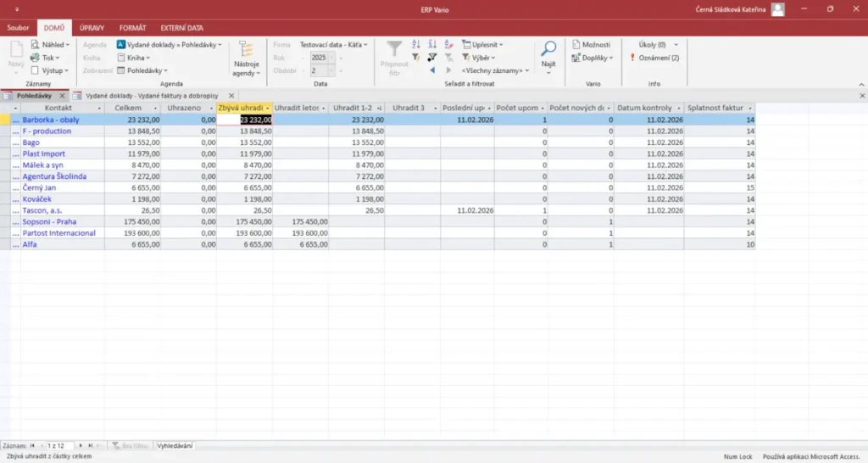Click the sort ascending A-Z icon
Screen dimensions: 868x463
click(x=416, y=44)
